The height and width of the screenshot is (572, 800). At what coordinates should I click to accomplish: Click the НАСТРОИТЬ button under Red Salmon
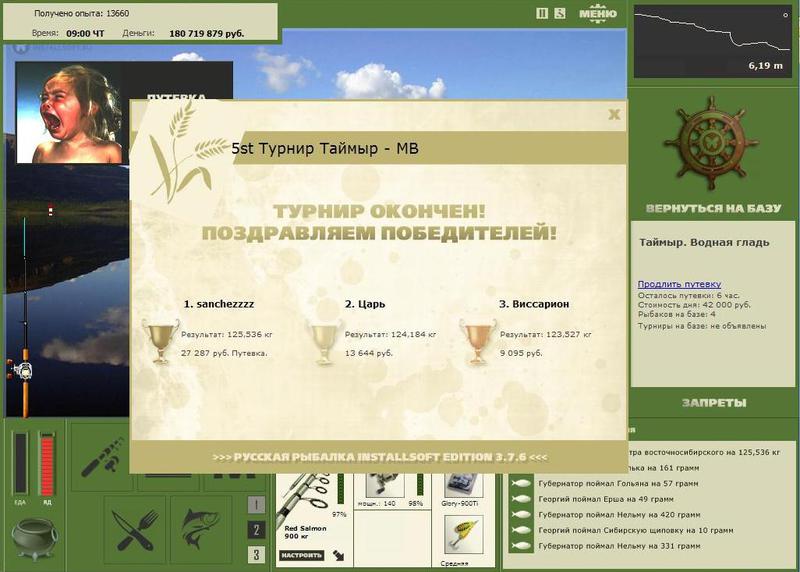[301, 555]
